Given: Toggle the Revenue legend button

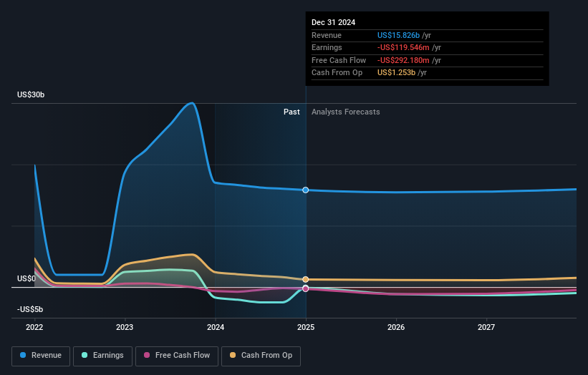Looking at the screenshot, I should click(x=41, y=356).
